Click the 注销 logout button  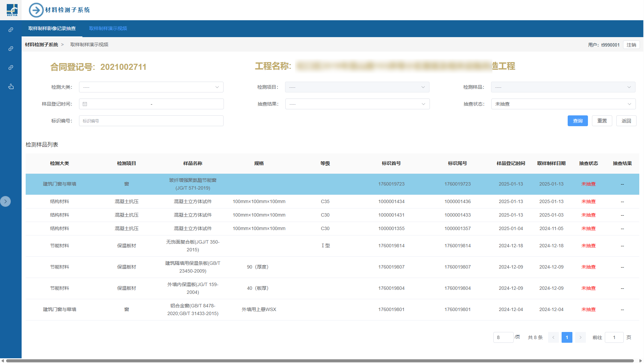(631, 45)
